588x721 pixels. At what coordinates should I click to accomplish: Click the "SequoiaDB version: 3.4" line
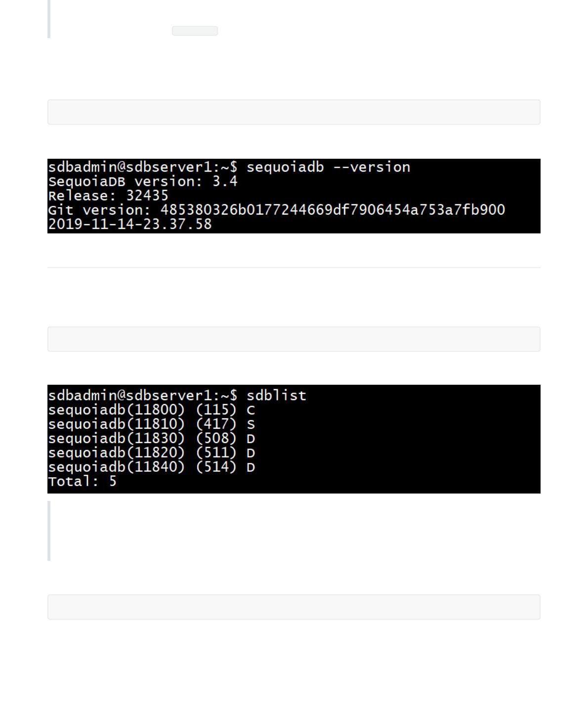142,181
